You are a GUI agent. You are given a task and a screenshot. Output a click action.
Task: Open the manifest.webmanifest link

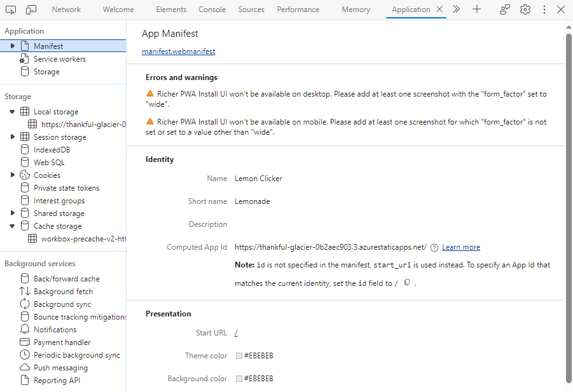[178, 51]
